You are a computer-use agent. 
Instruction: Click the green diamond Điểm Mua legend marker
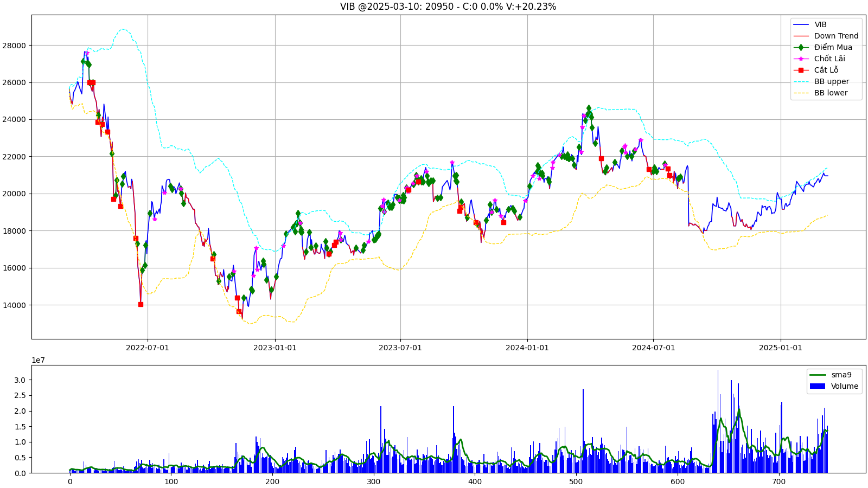[x=801, y=47]
